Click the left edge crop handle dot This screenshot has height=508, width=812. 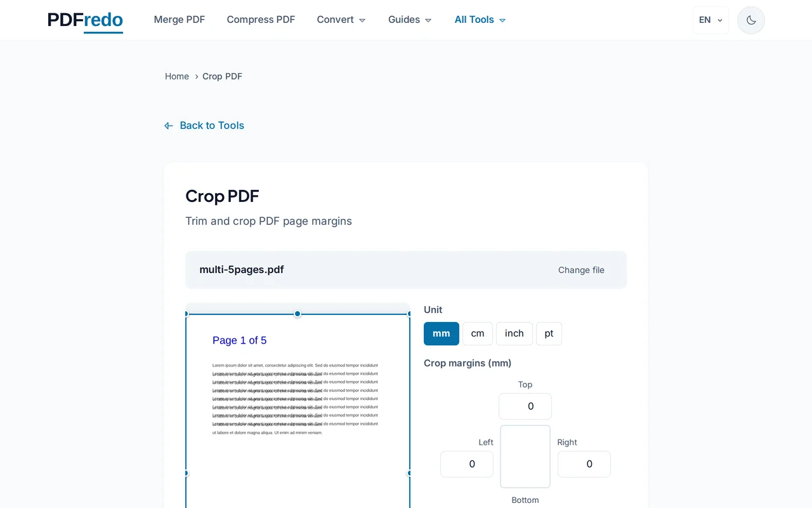186,473
